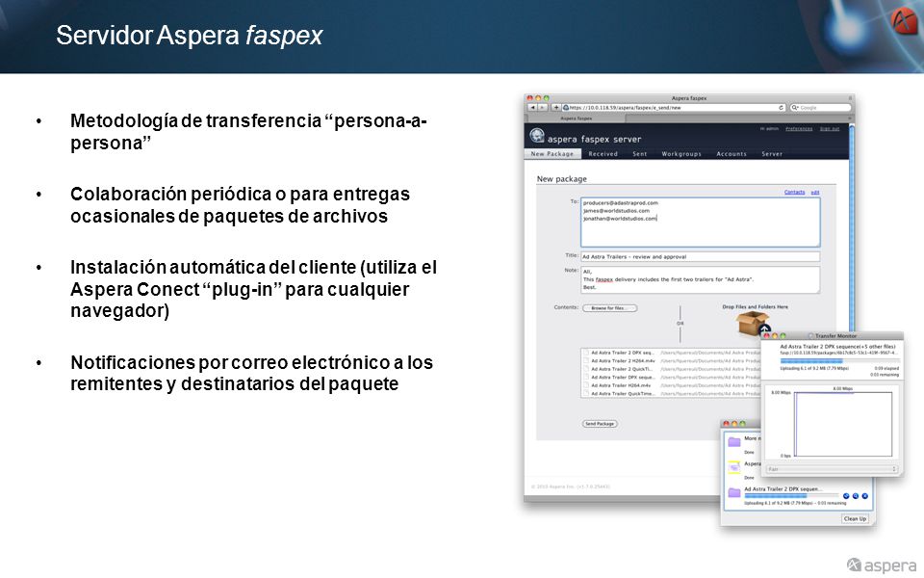Click the browser page vertical scrollbar
This screenshot has height=578, width=924.
click(852, 230)
